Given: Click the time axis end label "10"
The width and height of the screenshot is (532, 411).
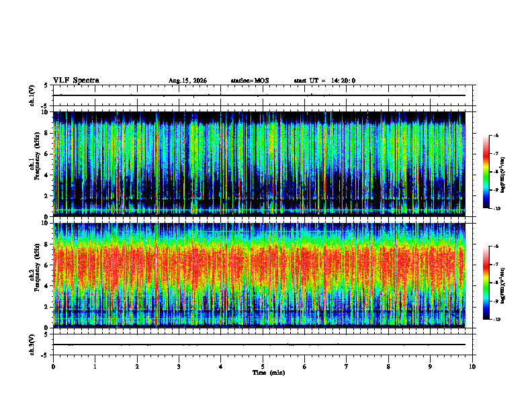Looking at the screenshot, I should click(472, 367).
